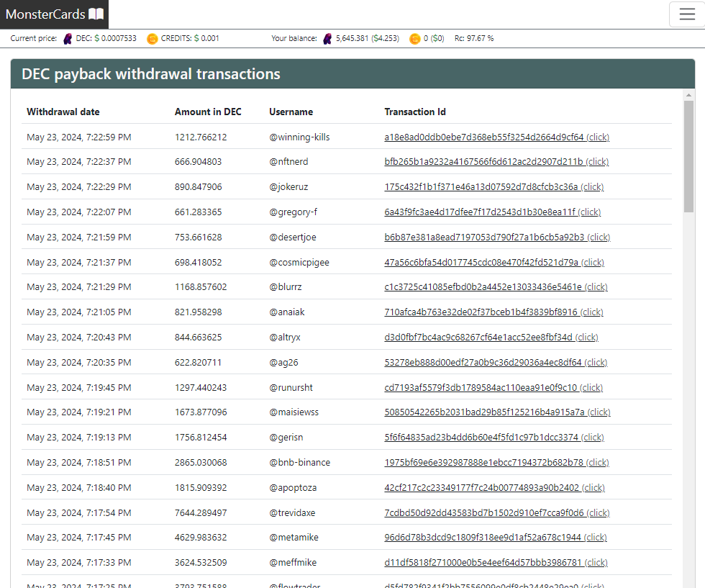
Task: Click username @gregory-f
Action: coord(294,212)
